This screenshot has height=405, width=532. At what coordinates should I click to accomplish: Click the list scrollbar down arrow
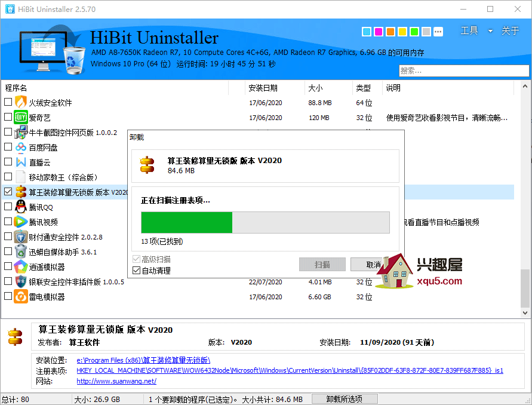pyautogui.click(x=525, y=312)
